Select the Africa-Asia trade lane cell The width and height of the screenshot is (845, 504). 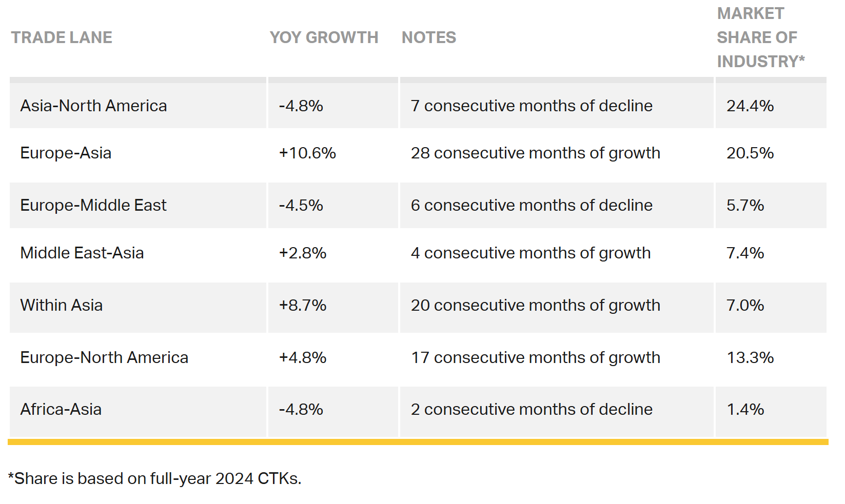pos(61,409)
